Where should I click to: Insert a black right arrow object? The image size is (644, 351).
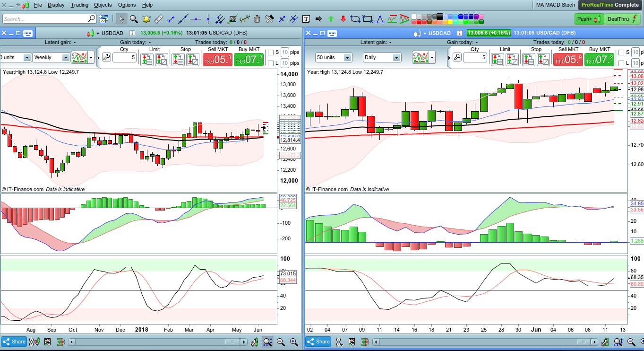coord(318,19)
